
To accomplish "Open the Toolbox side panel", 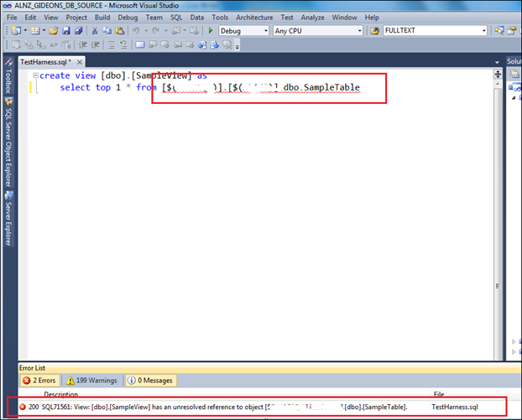I will 8,80.
